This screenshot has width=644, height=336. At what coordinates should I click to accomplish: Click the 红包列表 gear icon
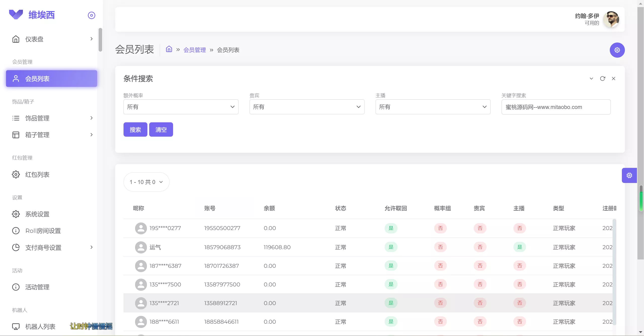[x=16, y=174]
